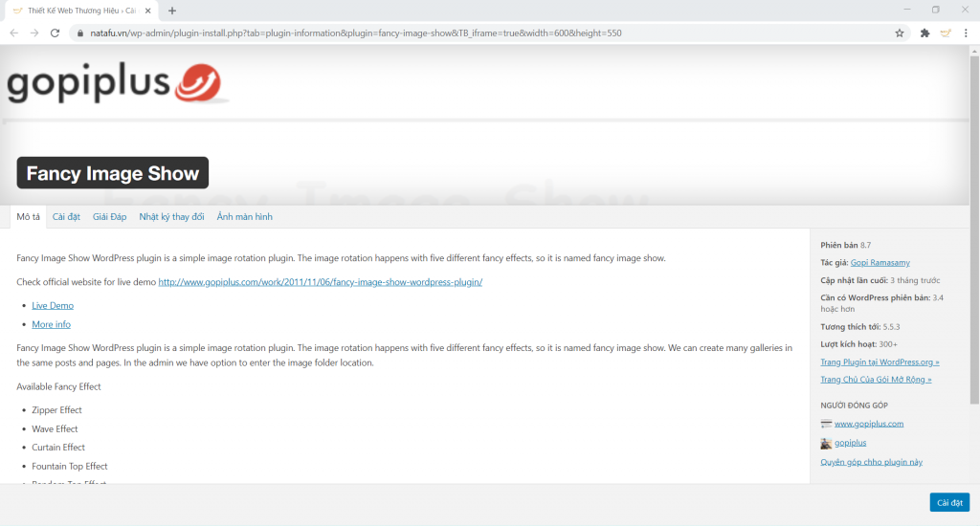Click the browser forward arrow
Screen dimensions: 980x526
point(34,33)
